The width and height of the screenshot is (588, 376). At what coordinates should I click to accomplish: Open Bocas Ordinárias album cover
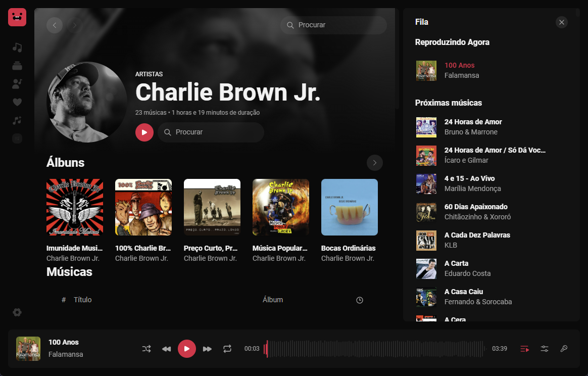pos(350,207)
